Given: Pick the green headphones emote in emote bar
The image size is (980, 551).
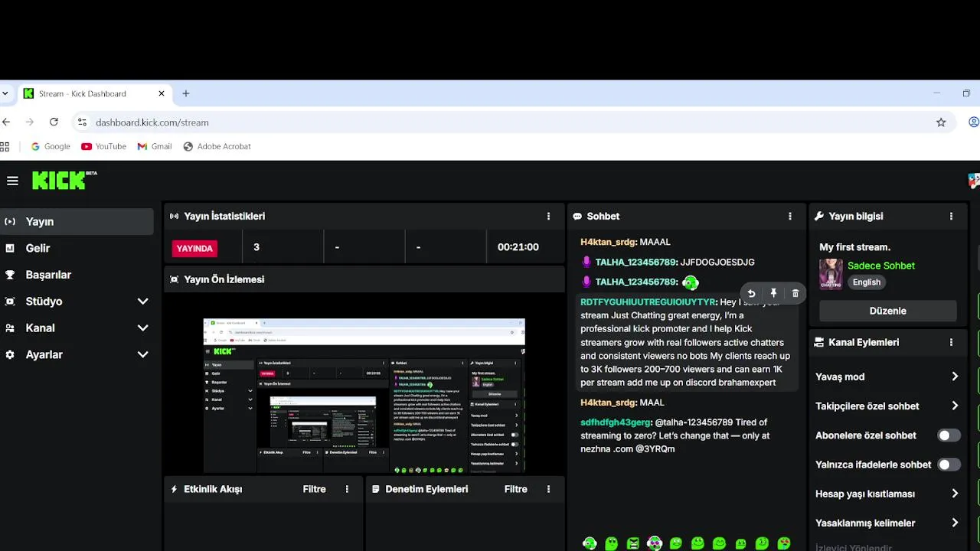Looking at the screenshot, I should coord(590,543).
